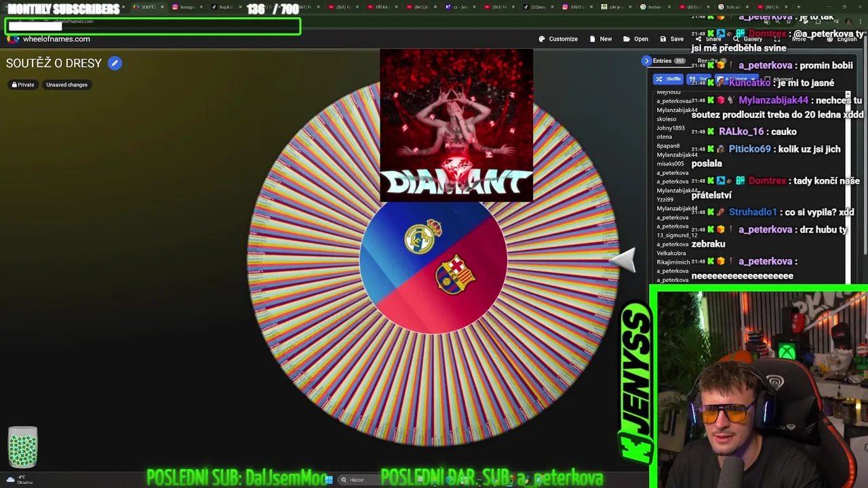Open the Windows Start menu
The width and height of the screenshot is (868, 488).
coord(329,479)
